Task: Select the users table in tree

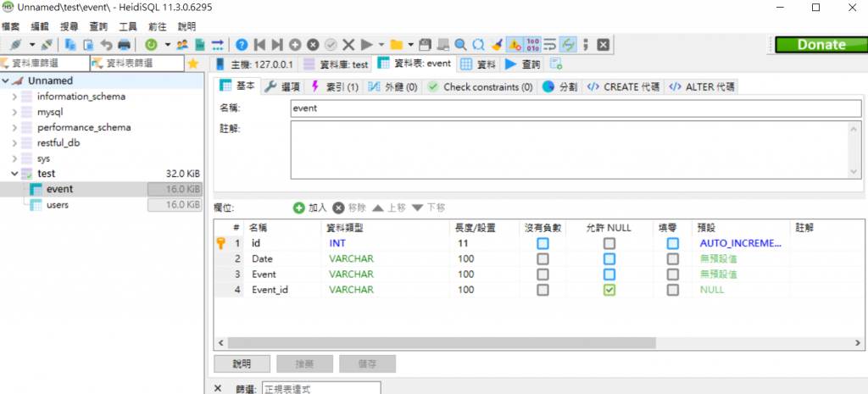Action: tap(58, 205)
